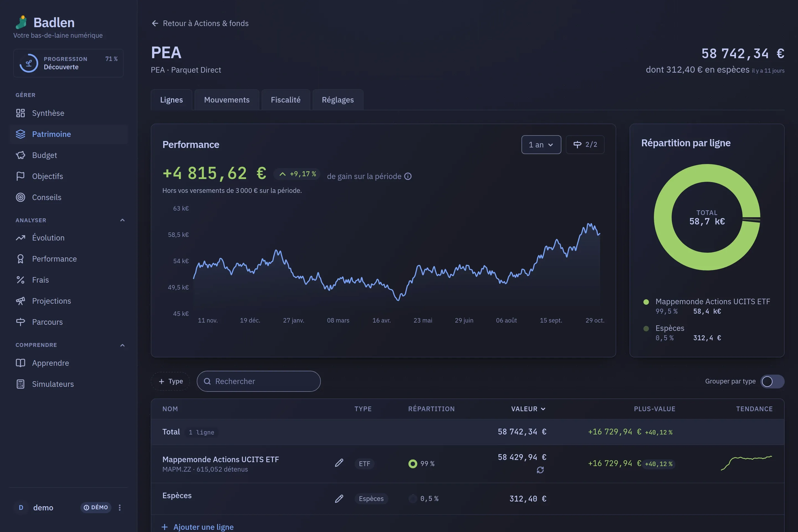This screenshot has width=798, height=532.
Task: Collapse the ANALYSER section
Action: tap(122, 220)
